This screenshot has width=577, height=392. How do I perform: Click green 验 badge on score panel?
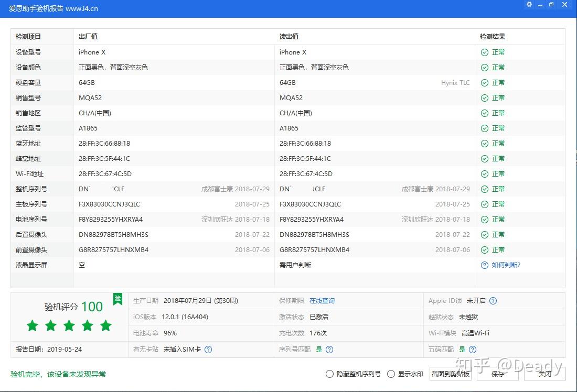tap(117, 299)
